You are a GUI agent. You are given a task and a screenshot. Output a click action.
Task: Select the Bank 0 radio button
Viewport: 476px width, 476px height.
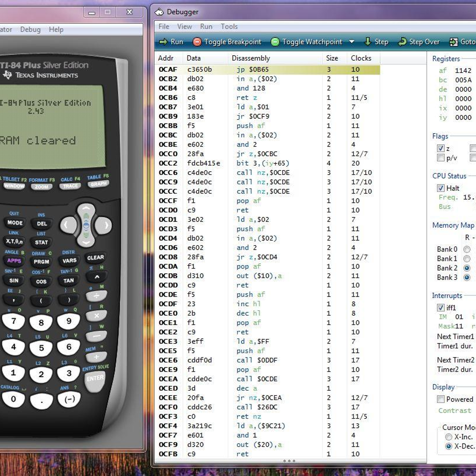466,249
